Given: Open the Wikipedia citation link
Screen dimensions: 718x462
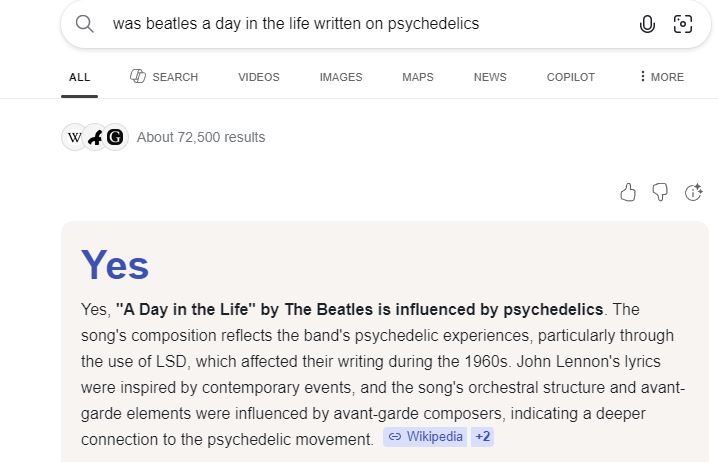Looking at the screenshot, I should point(425,437).
